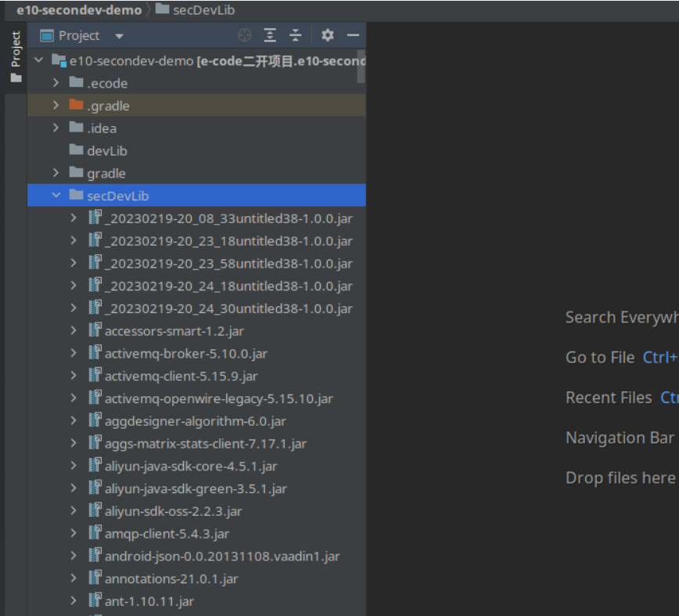Screen dimensions: 679x616
Task: Click the Project tree vertical scrollbar thumb
Action: [361, 67]
